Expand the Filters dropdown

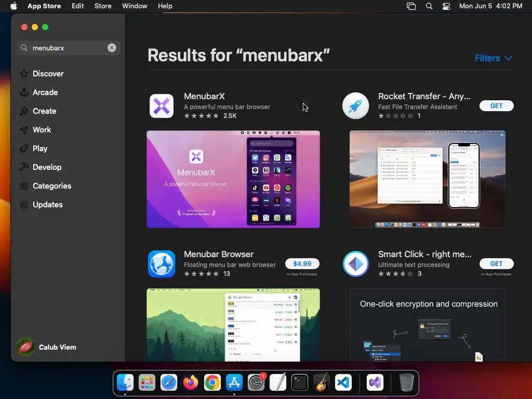[494, 58]
